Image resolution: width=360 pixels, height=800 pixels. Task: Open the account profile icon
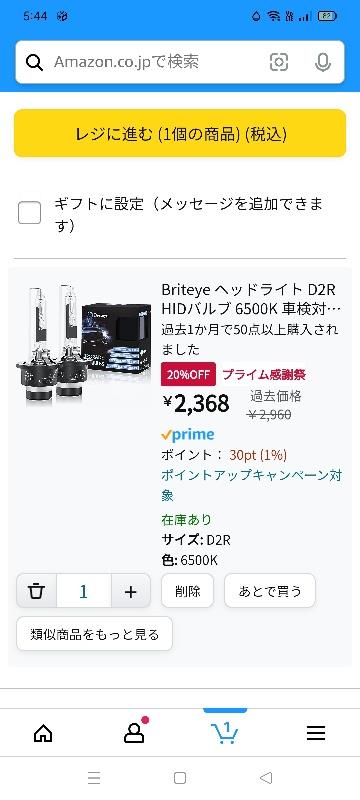click(x=135, y=732)
